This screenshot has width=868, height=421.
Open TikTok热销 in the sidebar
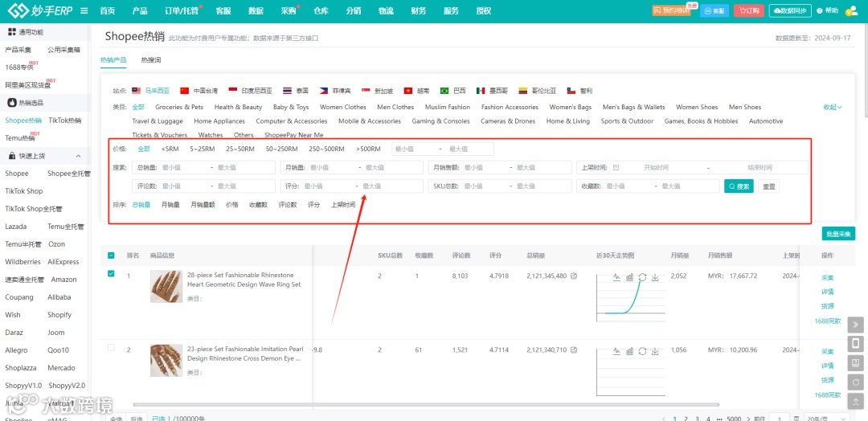(65, 120)
